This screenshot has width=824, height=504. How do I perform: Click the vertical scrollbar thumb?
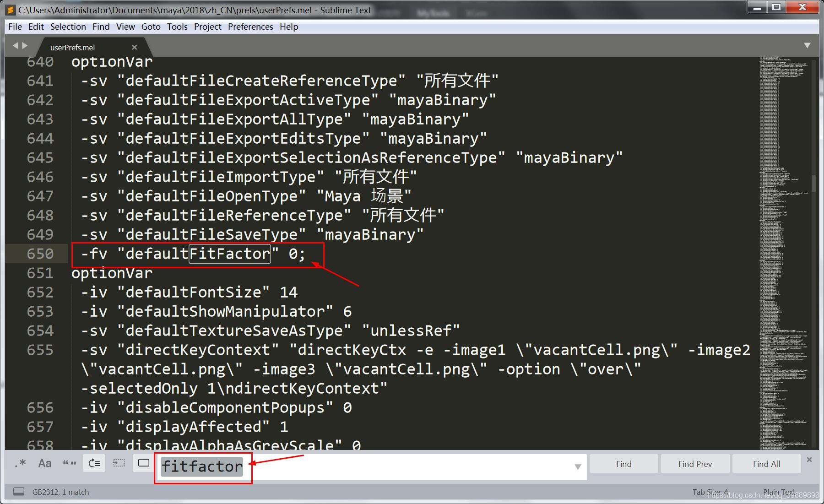click(813, 183)
